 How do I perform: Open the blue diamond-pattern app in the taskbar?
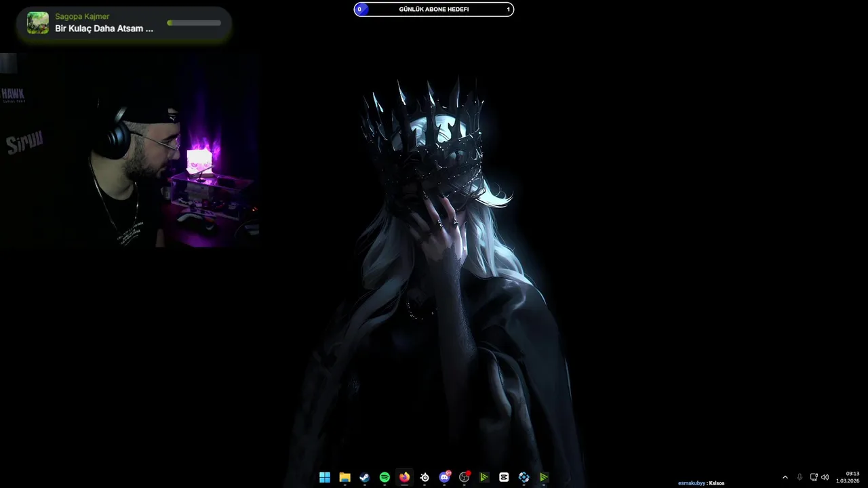tap(524, 477)
